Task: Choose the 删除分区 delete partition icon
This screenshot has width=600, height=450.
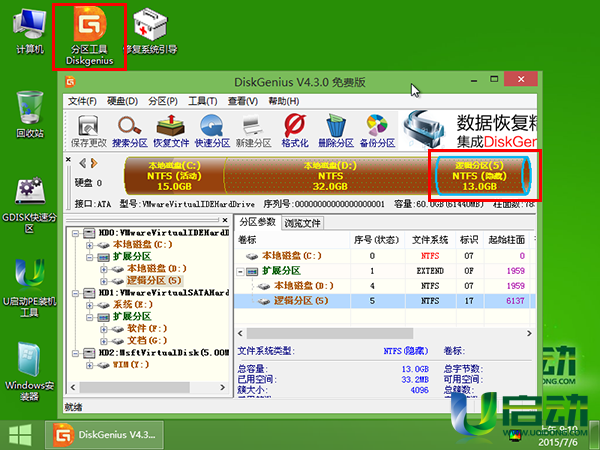Action: pyautogui.click(x=336, y=131)
